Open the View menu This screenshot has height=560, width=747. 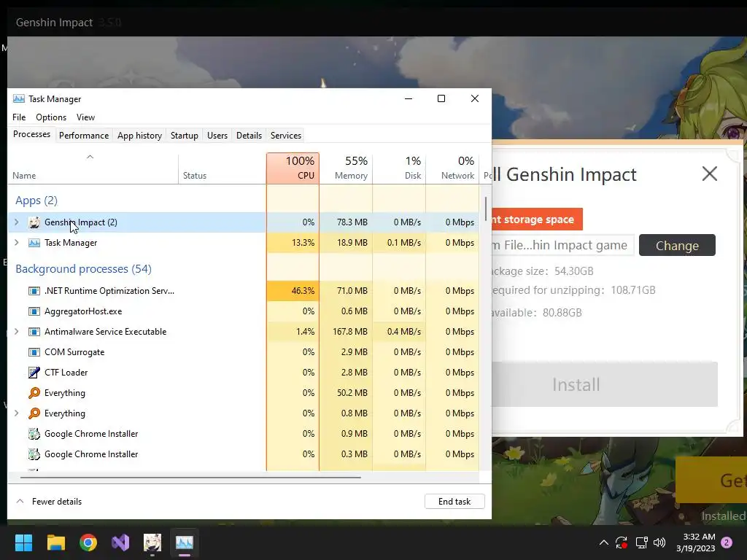(x=86, y=117)
